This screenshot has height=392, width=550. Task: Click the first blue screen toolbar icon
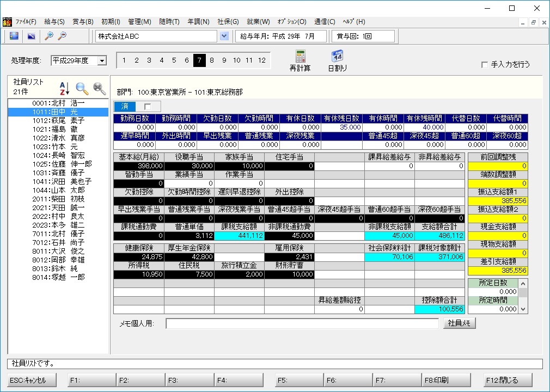click(x=14, y=36)
